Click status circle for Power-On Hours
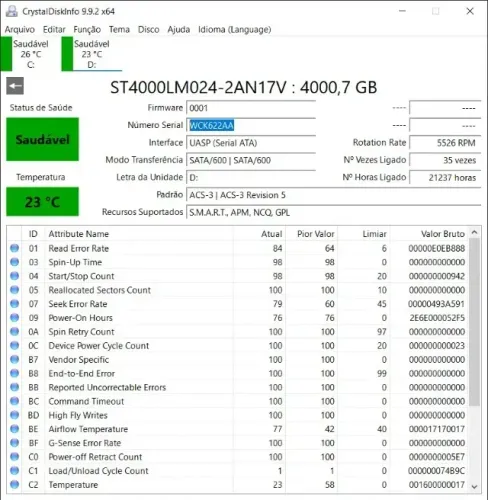This screenshot has width=488, height=500. [x=14, y=318]
